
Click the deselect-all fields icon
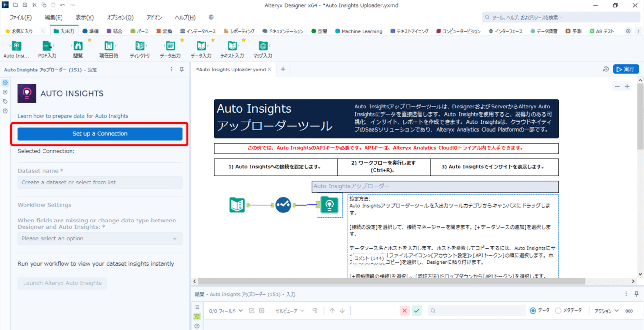point(262,311)
